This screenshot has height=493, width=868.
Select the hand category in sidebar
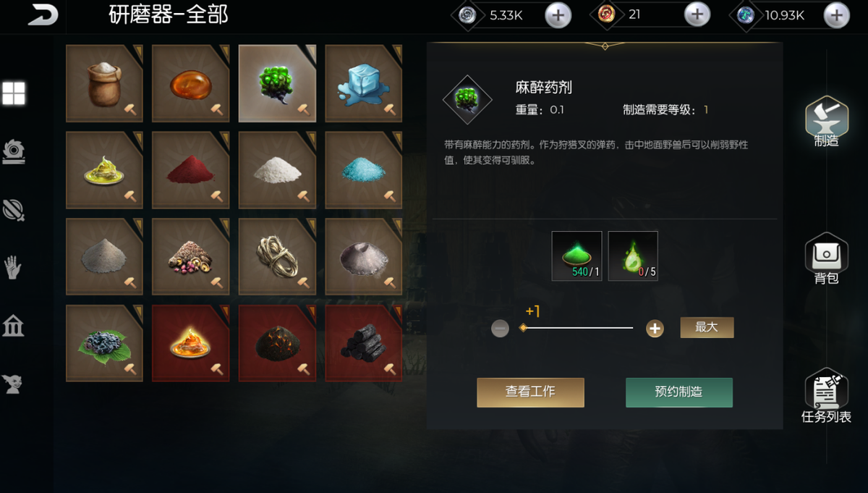tap(13, 268)
